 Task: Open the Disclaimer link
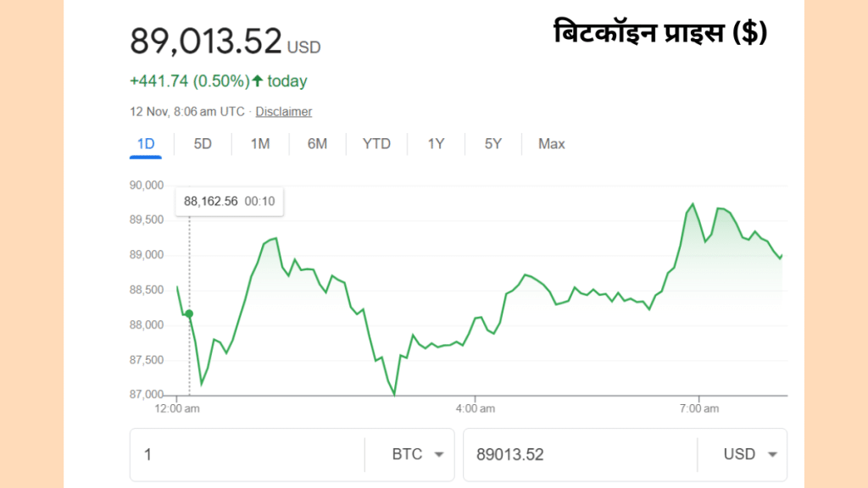click(283, 112)
